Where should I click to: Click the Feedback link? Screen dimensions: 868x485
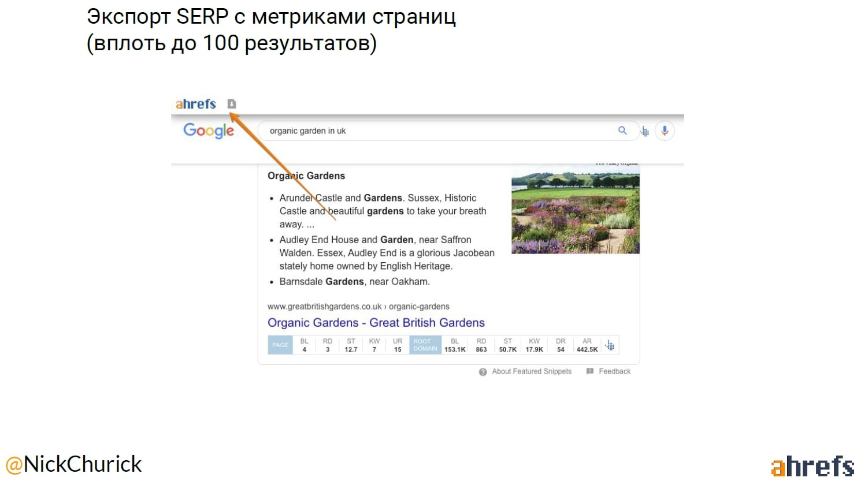(x=614, y=372)
